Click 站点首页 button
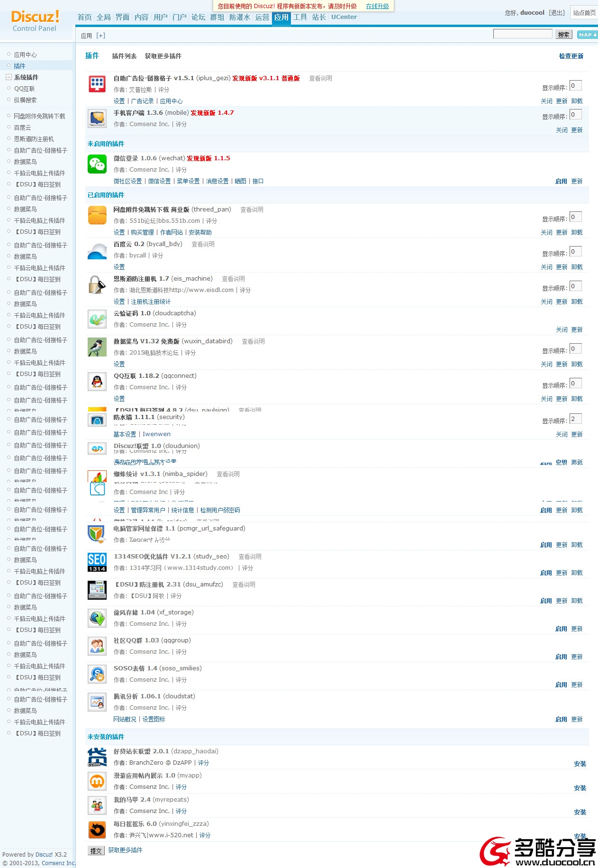This screenshot has width=598, height=868. pyautogui.click(x=584, y=13)
